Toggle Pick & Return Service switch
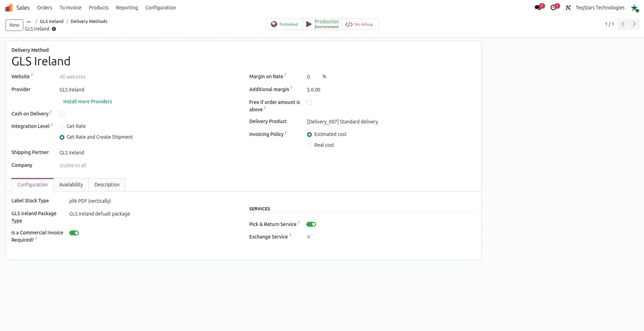 click(x=311, y=224)
